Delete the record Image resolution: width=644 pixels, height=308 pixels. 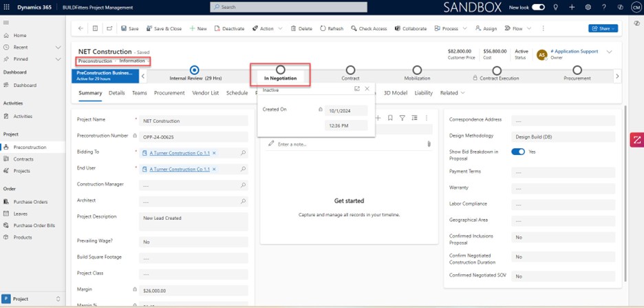[301, 28]
